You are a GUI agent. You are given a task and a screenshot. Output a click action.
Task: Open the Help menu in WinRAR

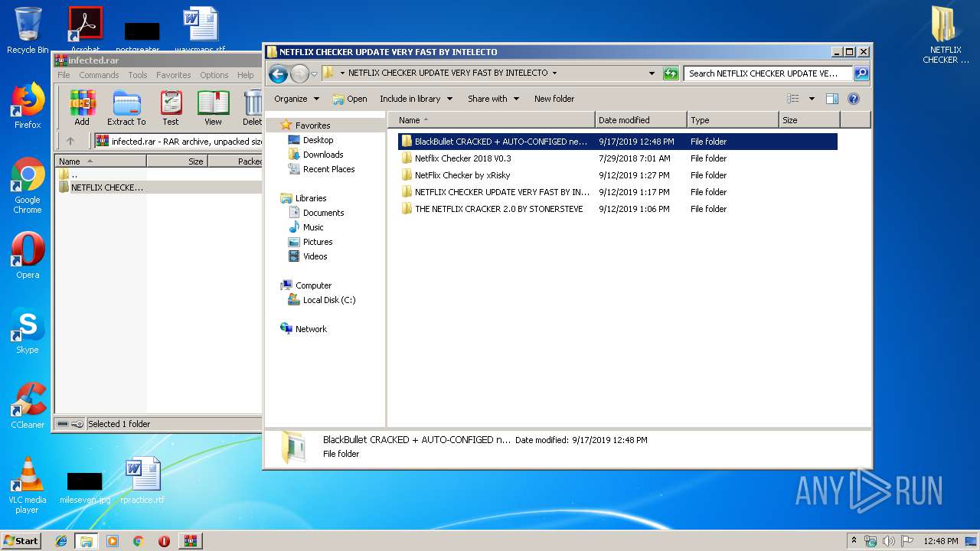click(x=245, y=75)
